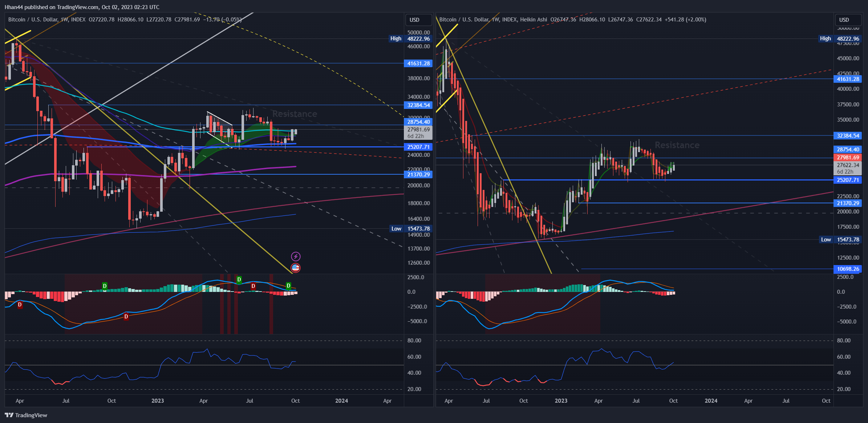Select the 25207.71 price label on left chart
Viewport: 868px width, 423px height.
click(418, 147)
